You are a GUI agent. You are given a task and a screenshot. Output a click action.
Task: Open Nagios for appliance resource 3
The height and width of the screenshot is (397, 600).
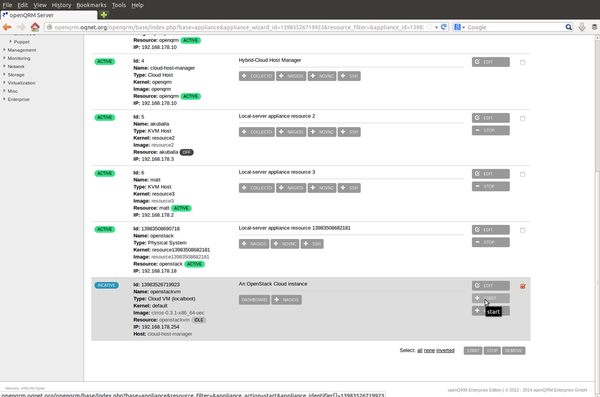point(291,188)
